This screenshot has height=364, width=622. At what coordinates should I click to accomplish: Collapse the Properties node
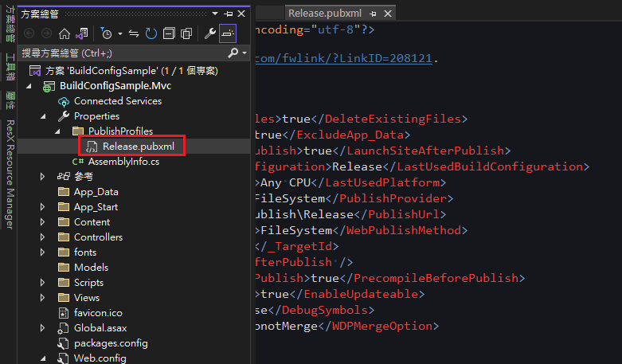point(43,116)
